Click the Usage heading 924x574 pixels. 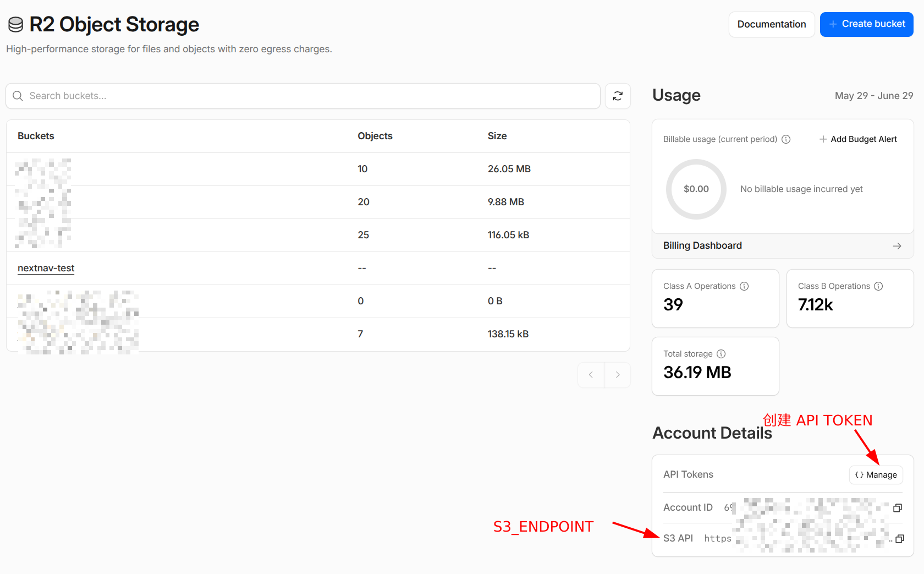[x=676, y=95]
